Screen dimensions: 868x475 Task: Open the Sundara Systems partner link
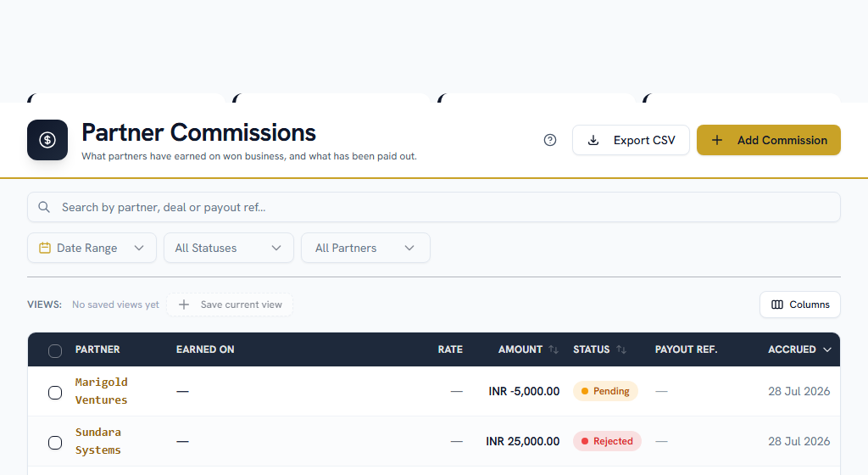tap(98, 441)
